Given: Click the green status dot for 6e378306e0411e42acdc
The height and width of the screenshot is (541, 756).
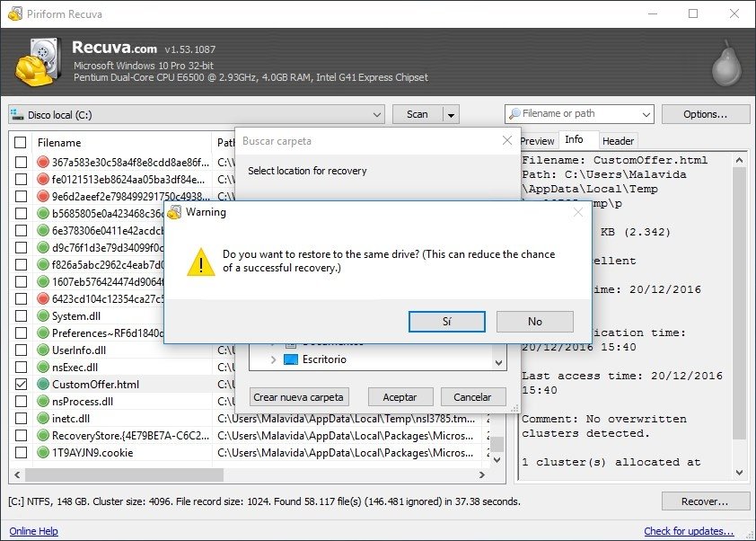Looking at the screenshot, I should click(x=43, y=230).
